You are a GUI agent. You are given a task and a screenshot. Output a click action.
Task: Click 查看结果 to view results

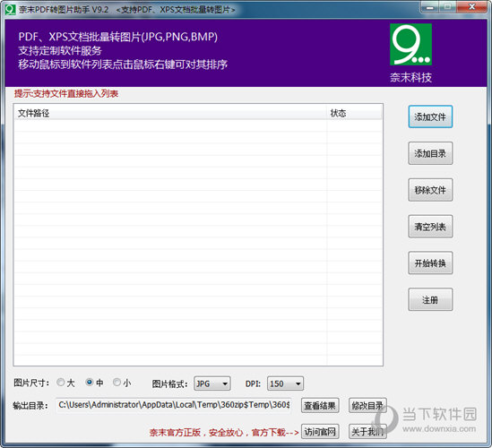tap(320, 406)
